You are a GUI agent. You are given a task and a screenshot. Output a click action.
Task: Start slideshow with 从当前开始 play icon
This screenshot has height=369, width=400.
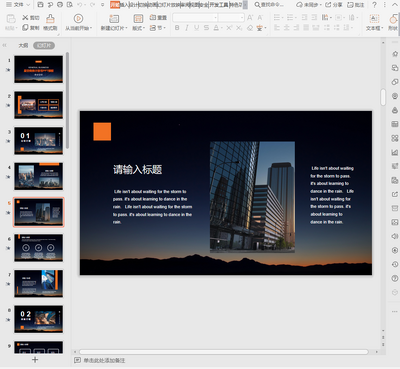78,19
